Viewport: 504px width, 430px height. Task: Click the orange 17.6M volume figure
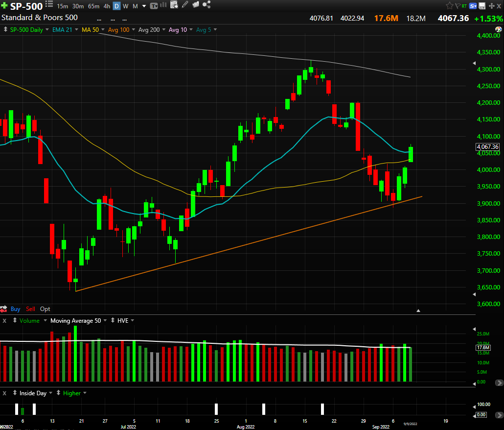pyautogui.click(x=386, y=18)
